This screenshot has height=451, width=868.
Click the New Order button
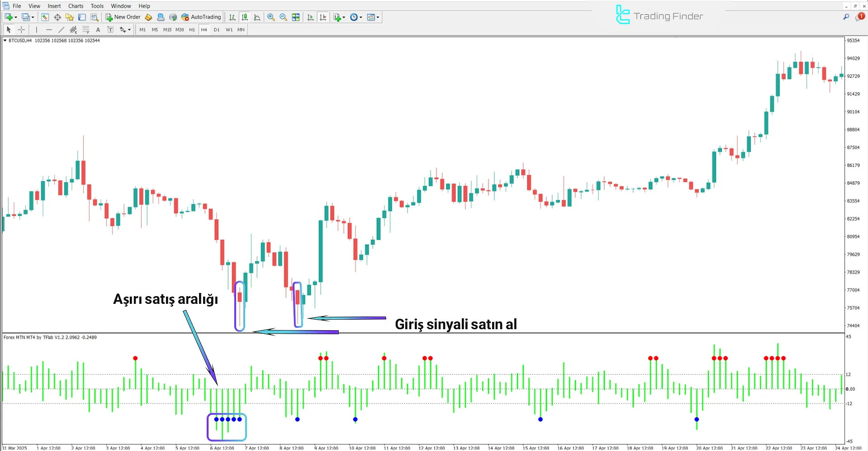(123, 17)
